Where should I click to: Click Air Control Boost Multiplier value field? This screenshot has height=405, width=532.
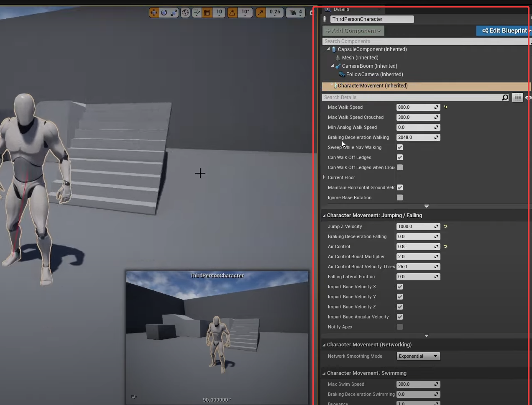tap(418, 256)
